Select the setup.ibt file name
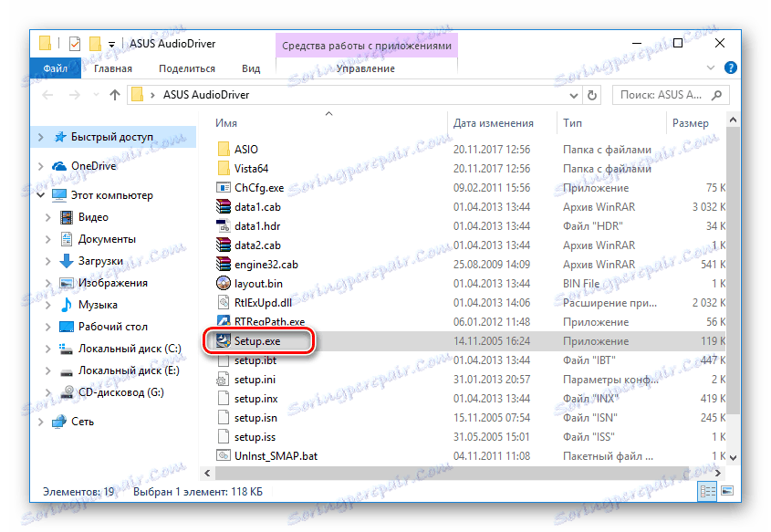 pyautogui.click(x=255, y=360)
